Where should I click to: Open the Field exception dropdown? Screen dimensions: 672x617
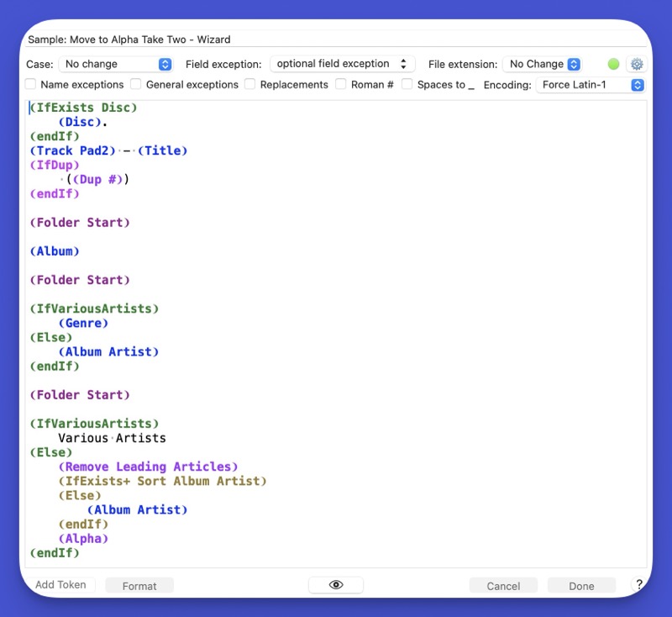342,64
